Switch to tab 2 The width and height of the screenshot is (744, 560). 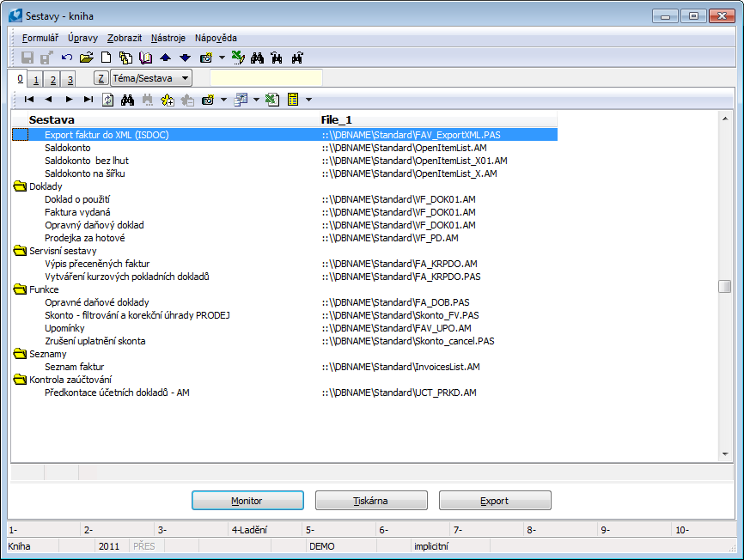point(53,80)
